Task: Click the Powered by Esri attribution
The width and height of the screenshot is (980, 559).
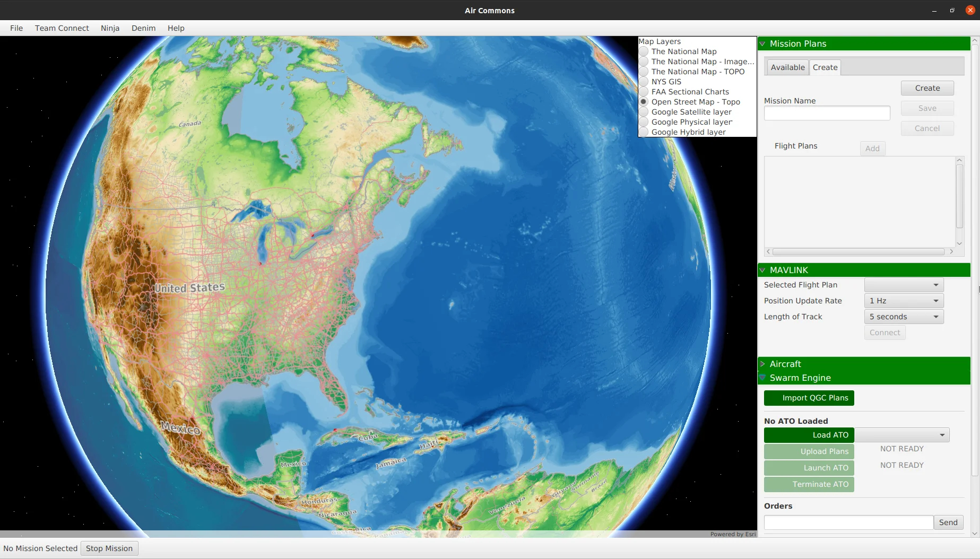Action: 733,535
